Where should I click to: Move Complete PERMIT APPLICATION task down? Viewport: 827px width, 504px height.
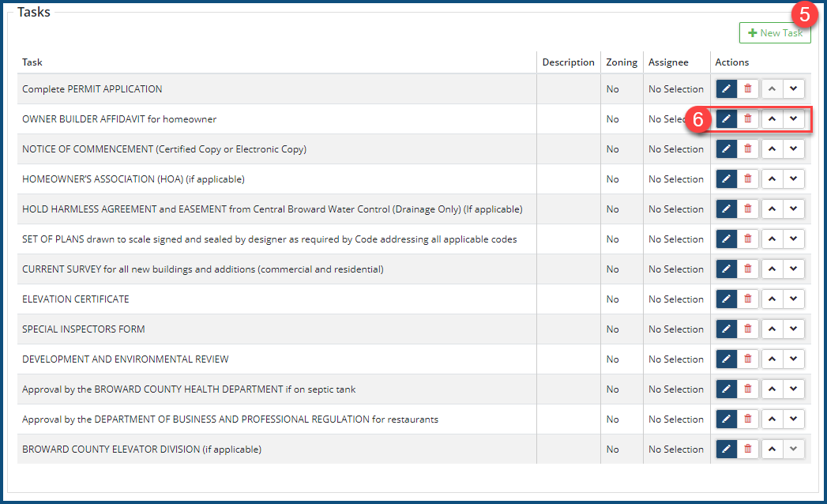click(x=793, y=88)
